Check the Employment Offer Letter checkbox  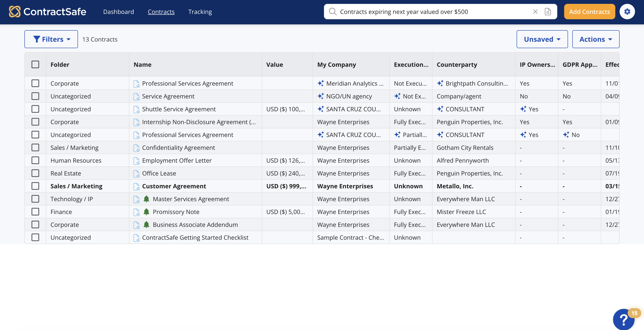point(35,160)
